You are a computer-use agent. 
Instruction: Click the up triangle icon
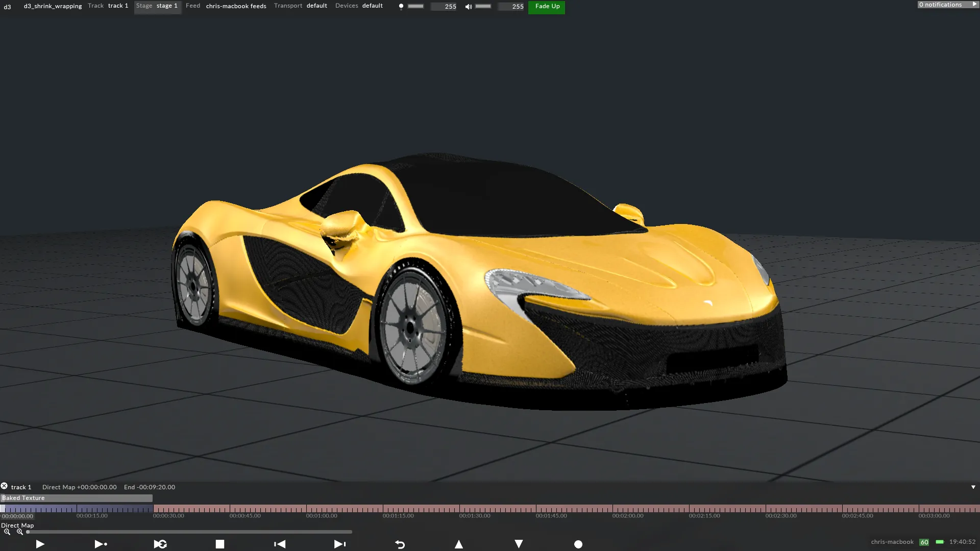459,544
